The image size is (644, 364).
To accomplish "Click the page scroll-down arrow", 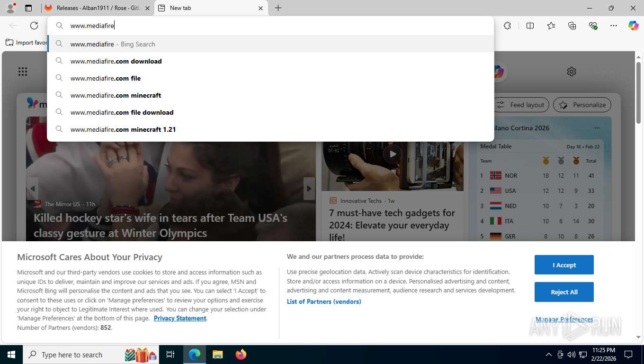I will tap(638, 337).
